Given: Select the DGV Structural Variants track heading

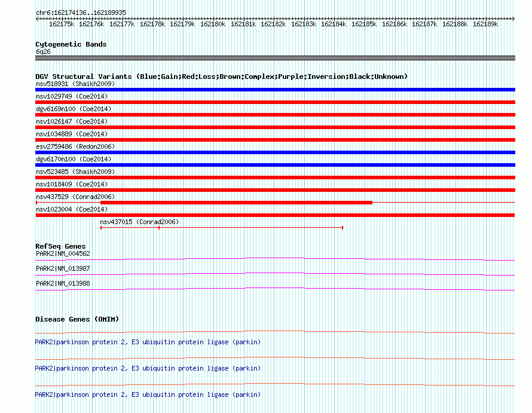Looking at the screenshot, I should pos(222,77).
